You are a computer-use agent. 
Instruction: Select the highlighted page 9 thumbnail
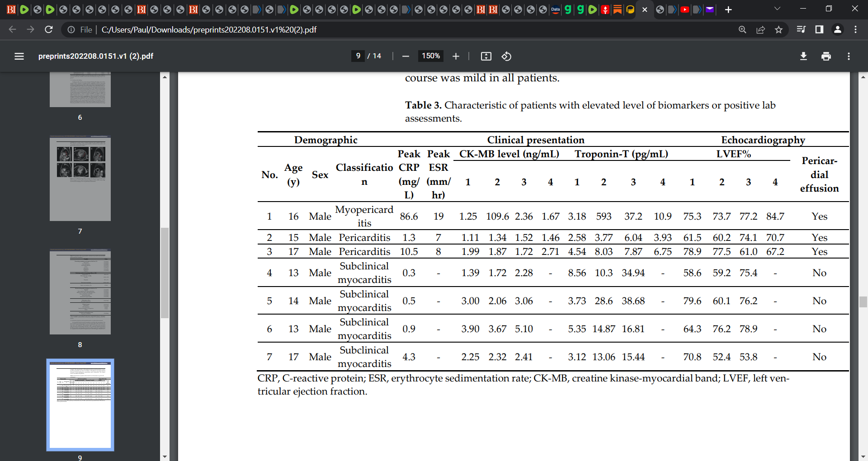click(80, 405)
